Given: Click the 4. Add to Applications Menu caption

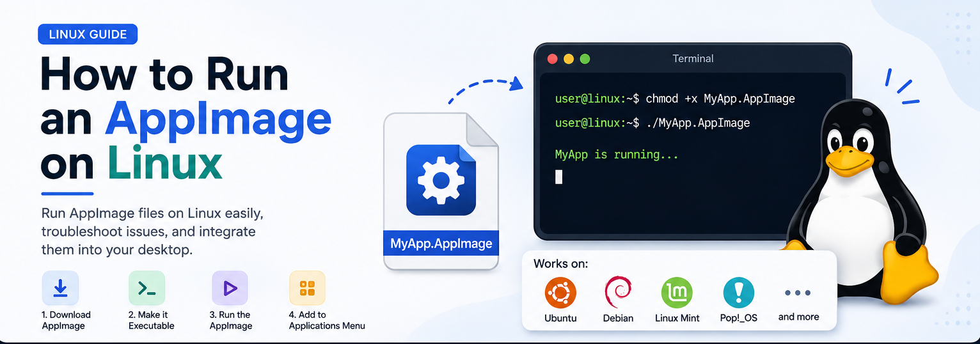Looking at the screenshot, I should (327, 320).
